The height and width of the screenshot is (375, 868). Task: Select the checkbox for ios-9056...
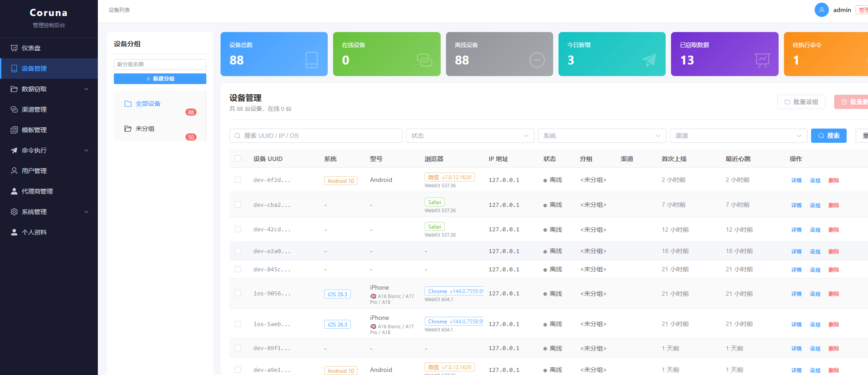coord(238,293)
